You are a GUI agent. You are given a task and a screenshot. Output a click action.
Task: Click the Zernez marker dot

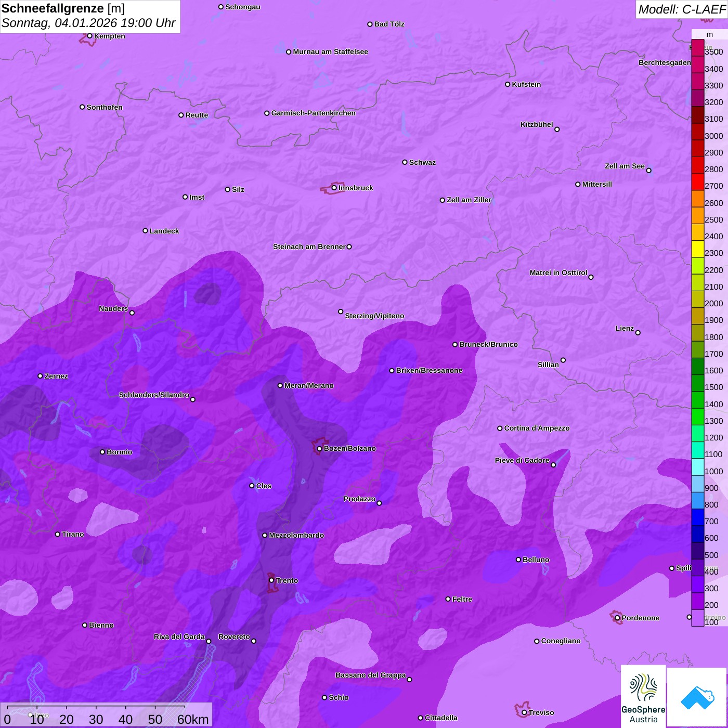41,376
